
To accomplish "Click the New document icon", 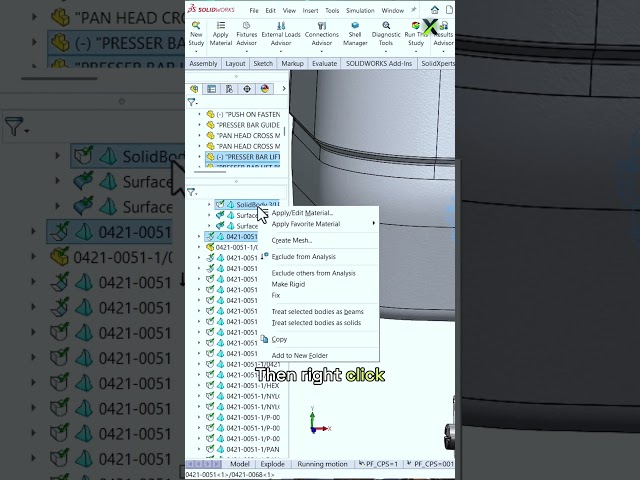I will coord(449,10).
